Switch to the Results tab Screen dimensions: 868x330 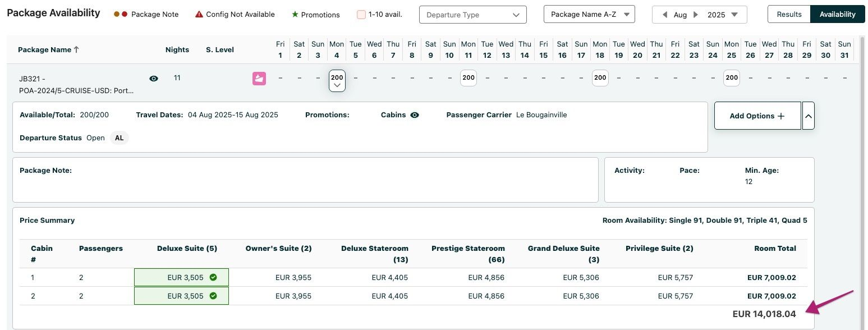point(789,15)
